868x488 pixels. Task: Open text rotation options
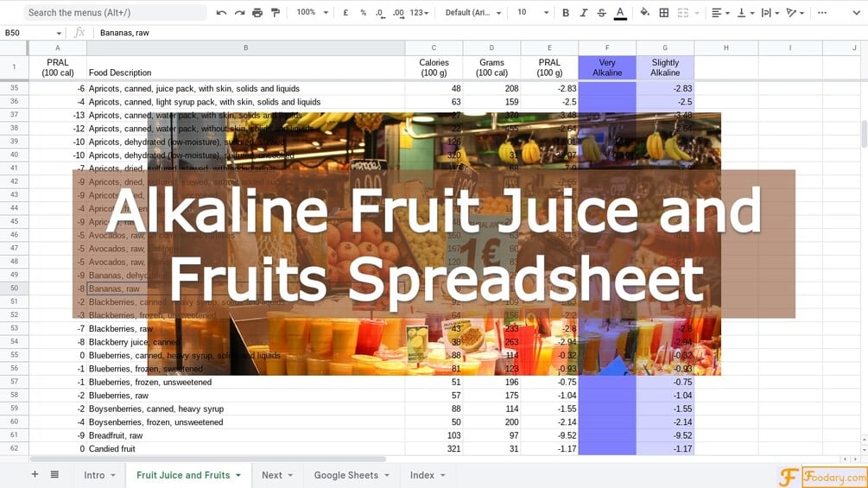[x=795, y=12]
